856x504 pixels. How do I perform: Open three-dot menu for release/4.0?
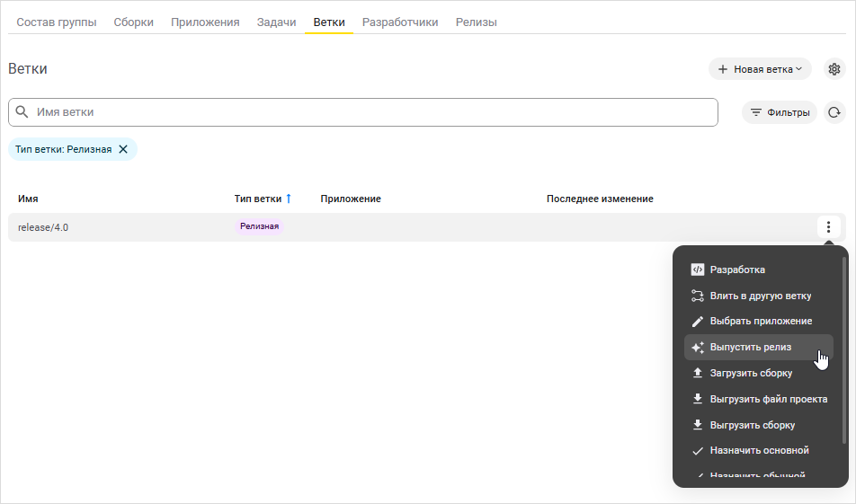828,227
